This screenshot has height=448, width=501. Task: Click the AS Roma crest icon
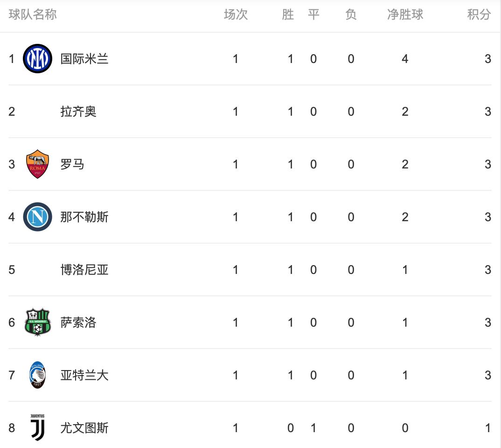point(37,164)
